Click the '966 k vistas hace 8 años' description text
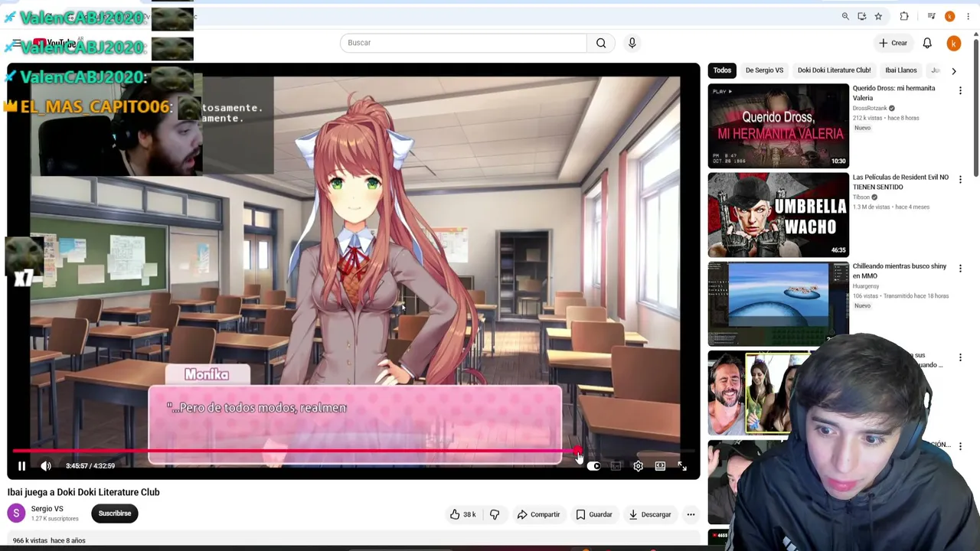Screen dimensions: 980x551 pos(49,540)
